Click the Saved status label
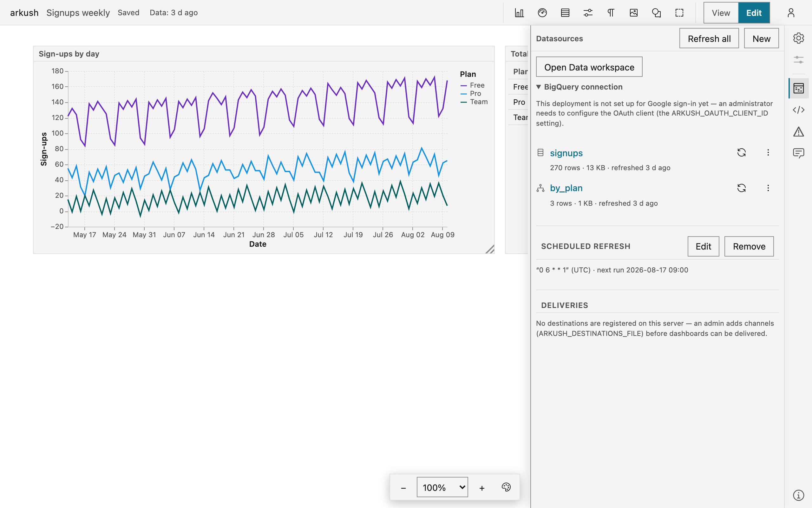The height and width of the screenshot is (508, 812). pos(128,13)
